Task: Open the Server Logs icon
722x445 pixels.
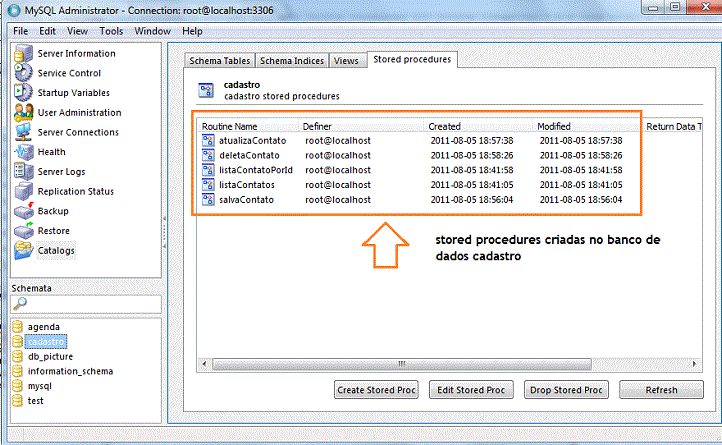Action: 23,171
